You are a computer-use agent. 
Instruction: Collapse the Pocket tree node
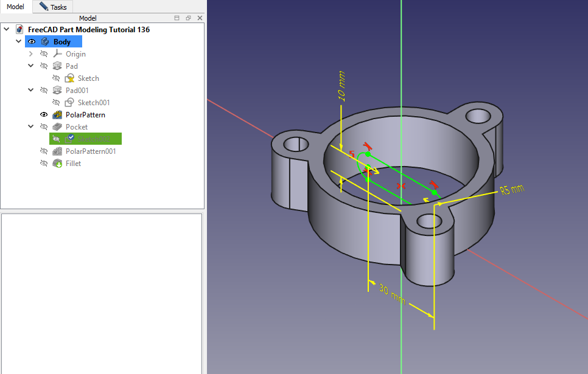[31, 127]
